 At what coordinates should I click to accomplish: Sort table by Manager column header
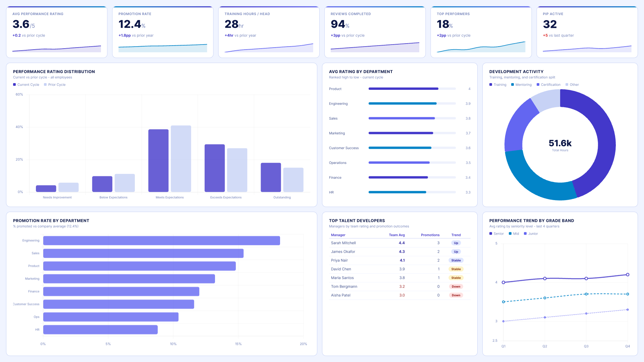(x=338, y=235)
